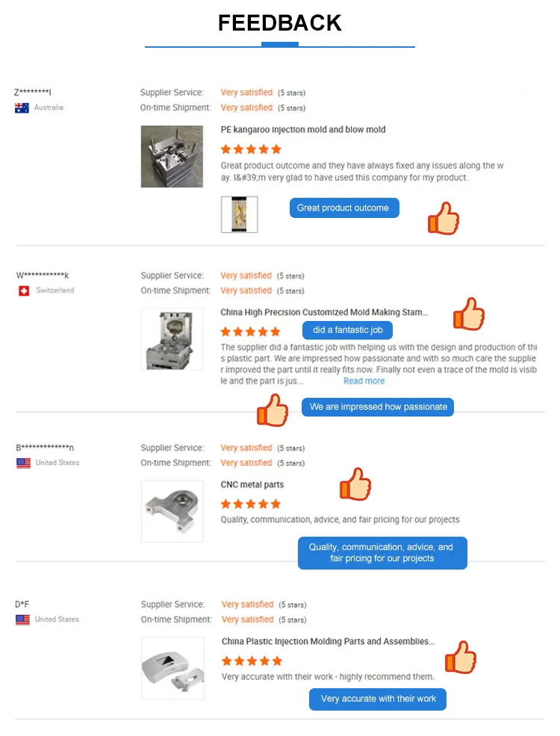Click the star rating under CNC metal parts

pyautogui.click(x=251, y=504)
